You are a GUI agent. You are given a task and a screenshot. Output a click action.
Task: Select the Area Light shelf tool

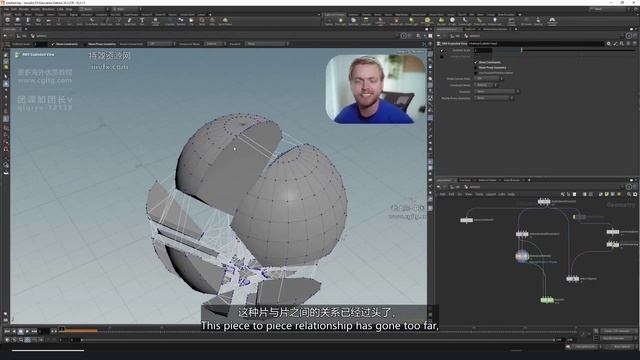366,21
